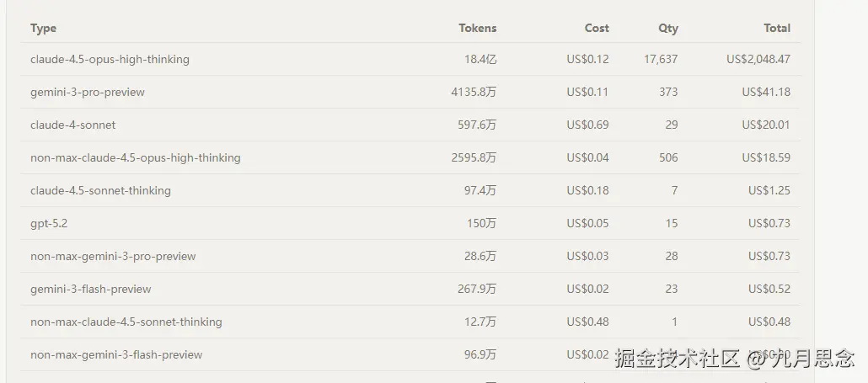This screenshot has height=383, width=868.
Task: Select the non-max-gemini-3-pro-preview row
Action: pyautogui.click(x=113, y=257)
